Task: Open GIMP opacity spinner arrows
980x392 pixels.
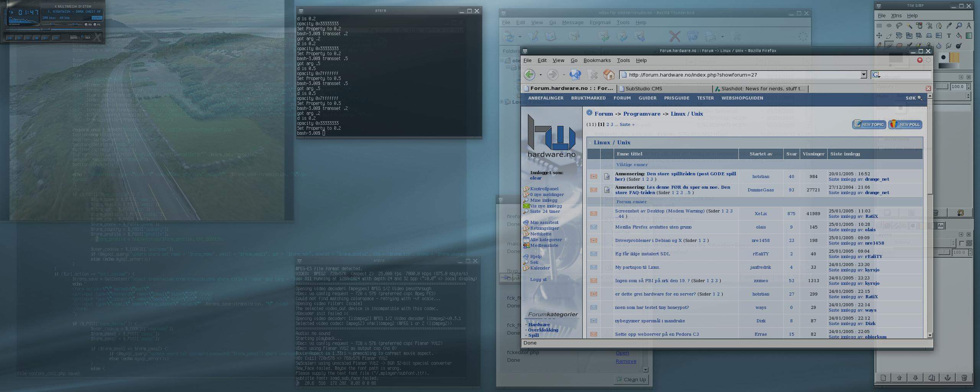Action: 969,87
